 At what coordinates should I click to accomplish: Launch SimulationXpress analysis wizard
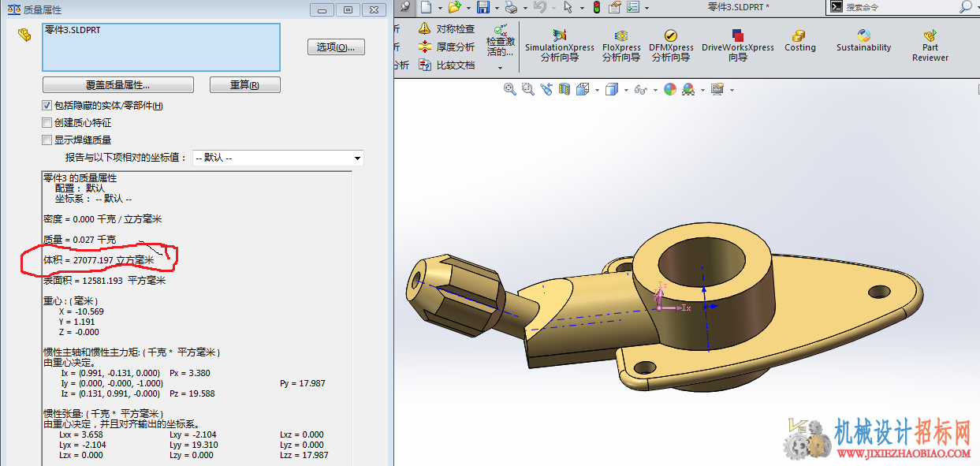(560, 46)
